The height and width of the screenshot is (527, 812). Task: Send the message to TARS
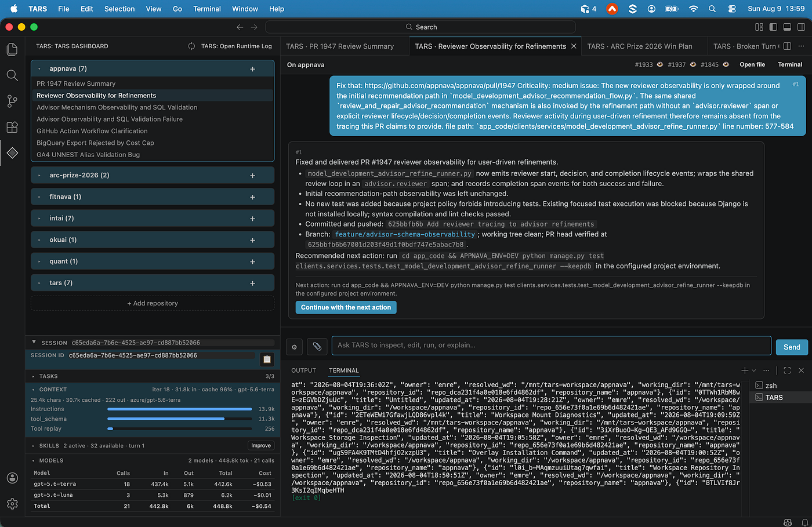pyautogui.click(x=792, y=347)
